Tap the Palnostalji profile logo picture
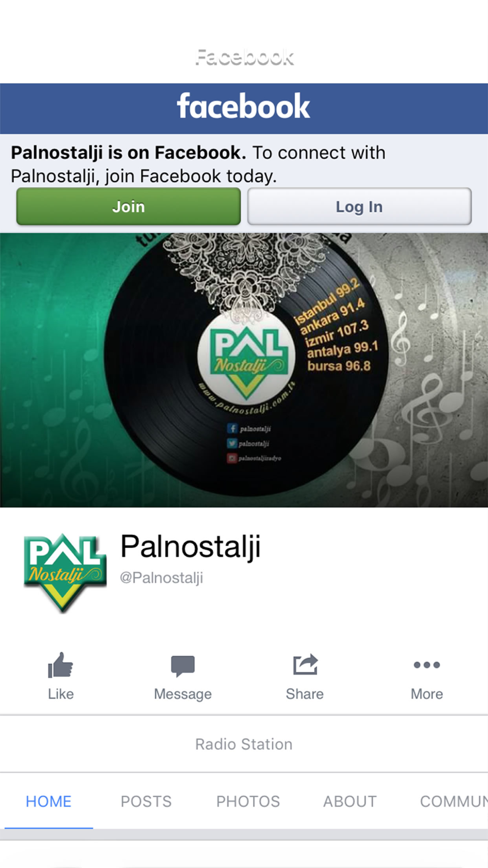 tap(65, 573)
